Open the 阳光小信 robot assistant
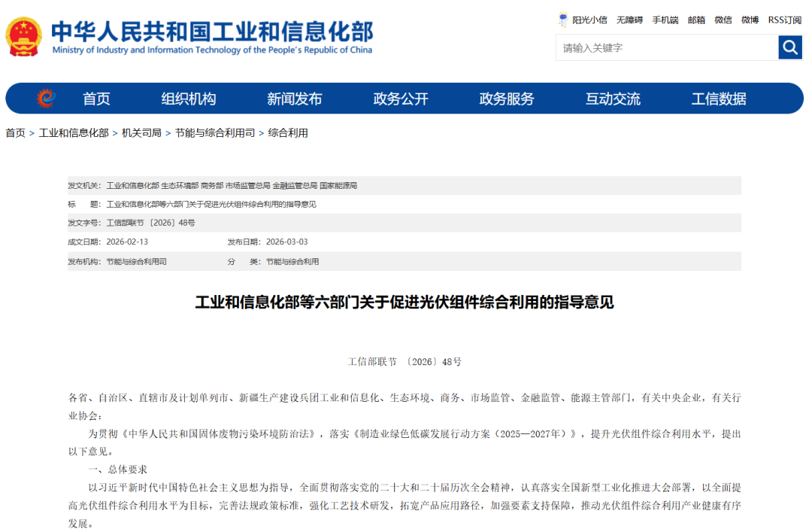 click(583, 20)
